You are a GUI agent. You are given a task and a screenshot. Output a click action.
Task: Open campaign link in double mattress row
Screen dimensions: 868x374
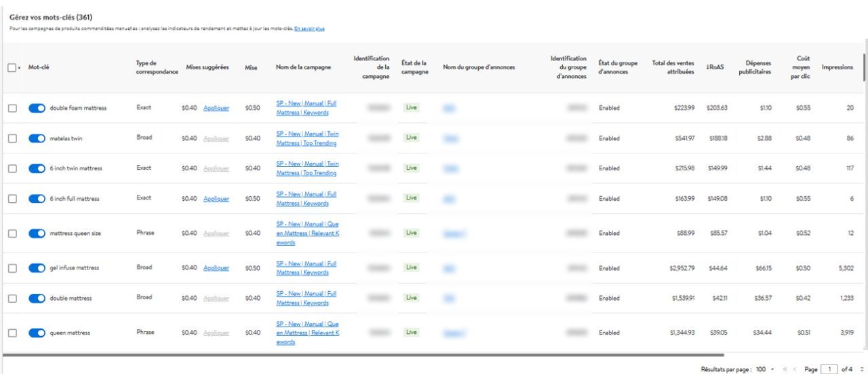point(306,298)
